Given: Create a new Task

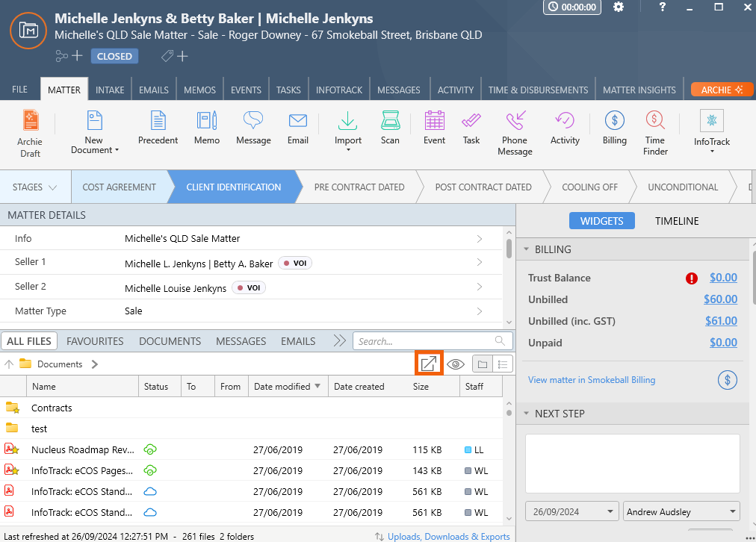Looking at the screenshot, I should (471, 128).
